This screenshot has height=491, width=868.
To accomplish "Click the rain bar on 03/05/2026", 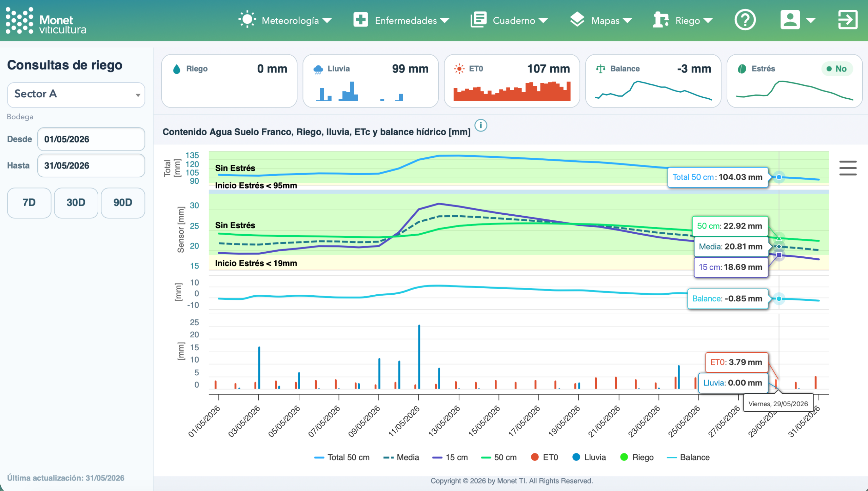I will tap(259, 368).
